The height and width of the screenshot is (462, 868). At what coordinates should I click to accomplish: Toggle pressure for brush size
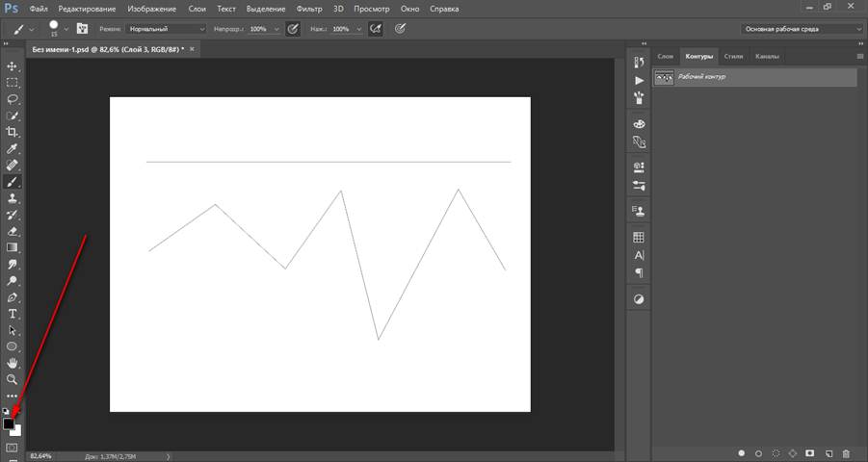(x=400, y=29)
